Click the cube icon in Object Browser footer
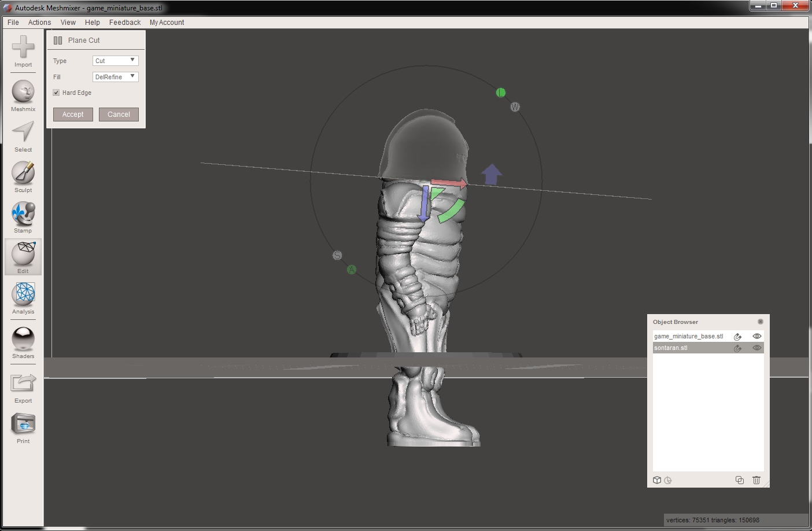 (x=657, y=480)
